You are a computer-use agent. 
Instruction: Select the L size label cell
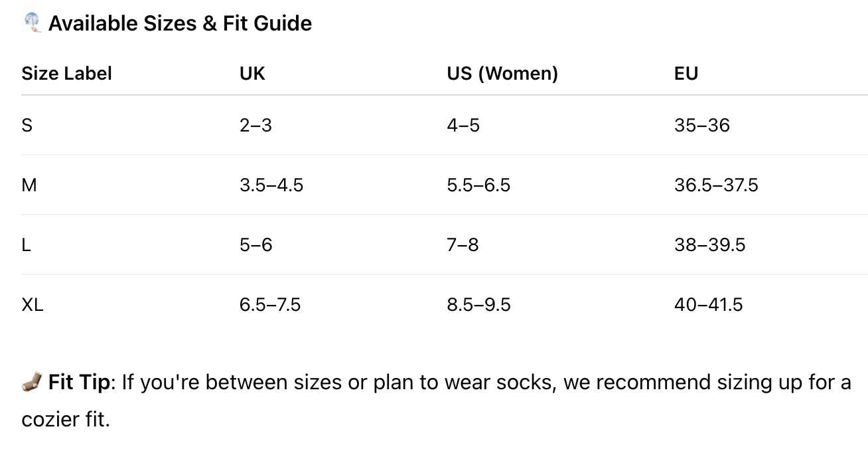point(27,244)
